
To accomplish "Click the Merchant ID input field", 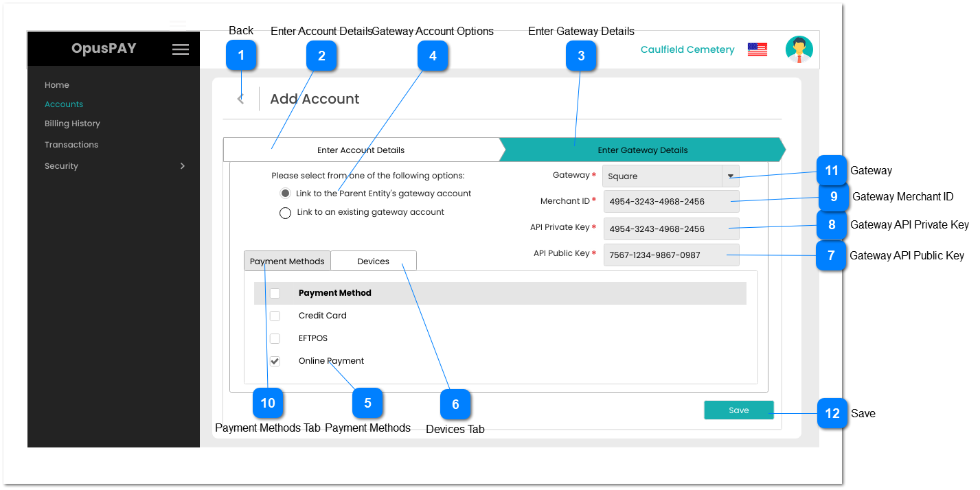I will (x=671, y=201).
